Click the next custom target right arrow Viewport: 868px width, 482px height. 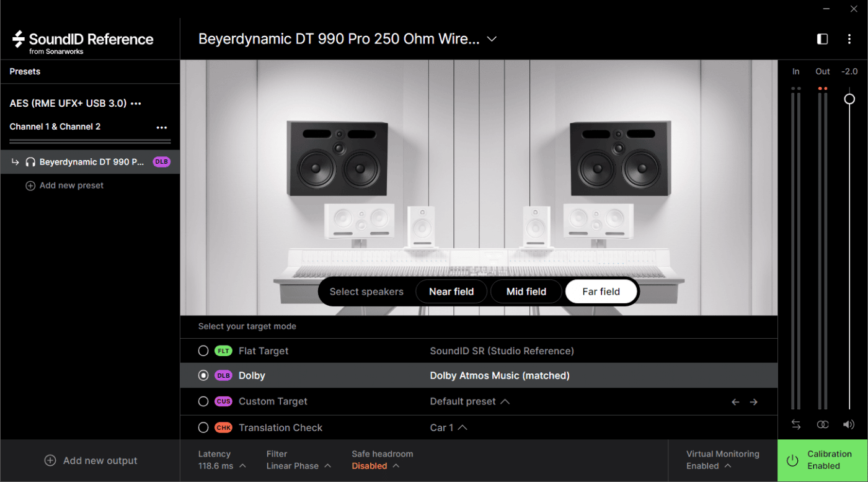point(754,402)
